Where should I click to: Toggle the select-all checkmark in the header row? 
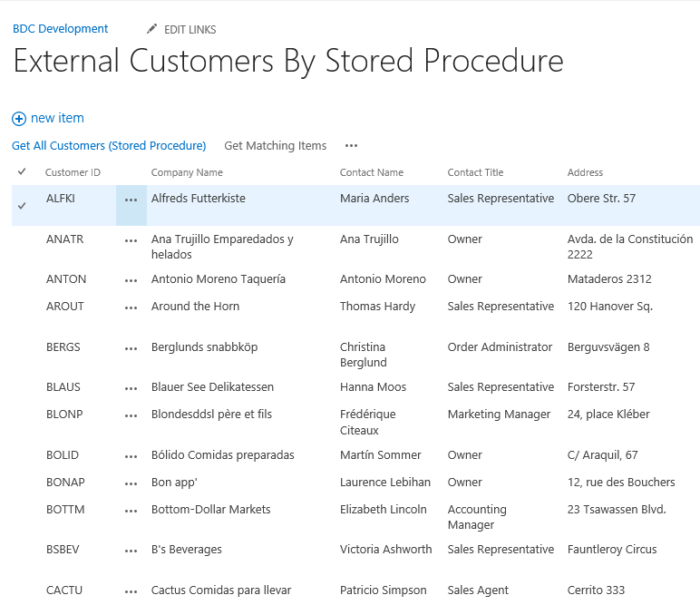(x=22, y=171)
